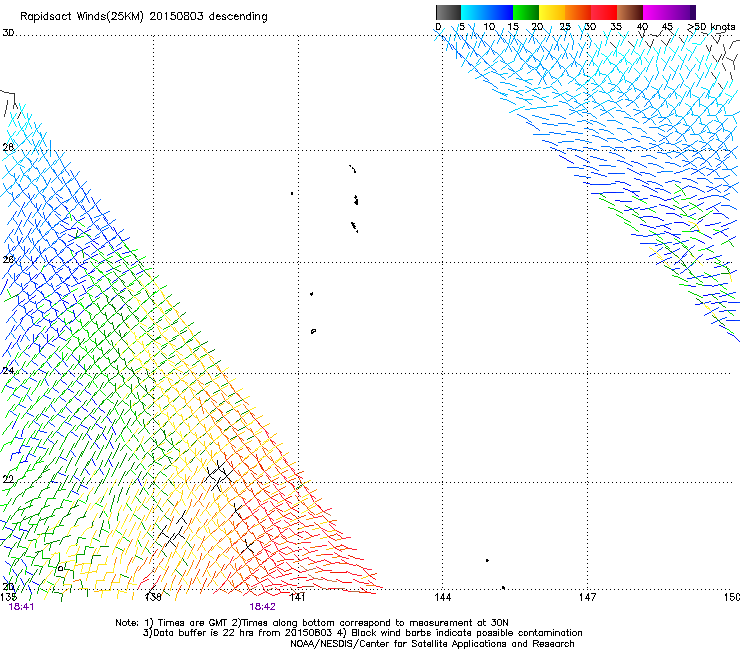Click the 'Data buffer is 22 hrs' note line
Viewport: 740px width, 650px height.
point(362,633)
